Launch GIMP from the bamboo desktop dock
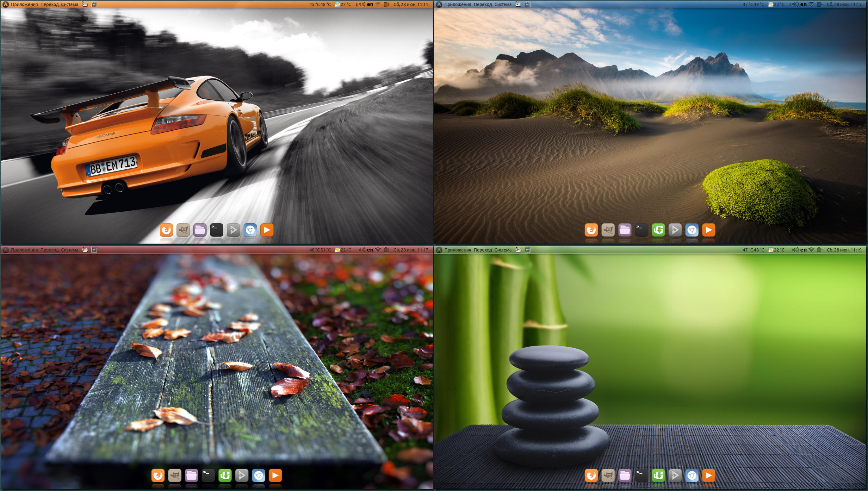Viewport: 868px width, 491px height. click(x=608, y=475)
